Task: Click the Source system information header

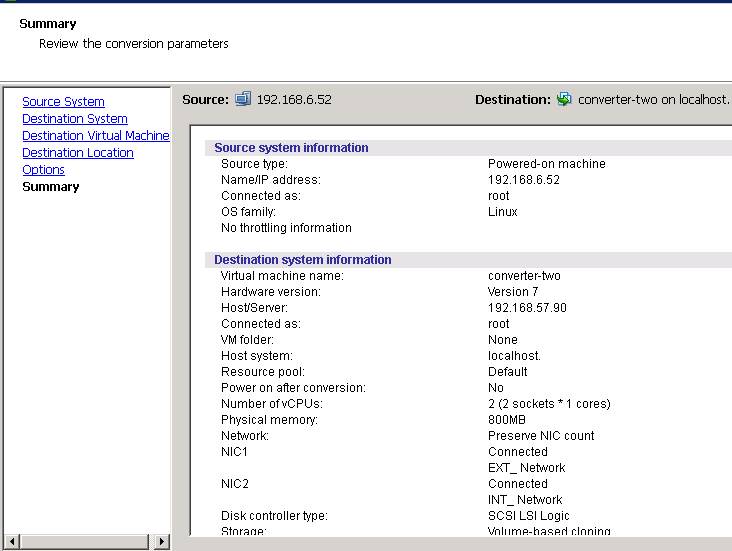Action: tap(291, 148)
